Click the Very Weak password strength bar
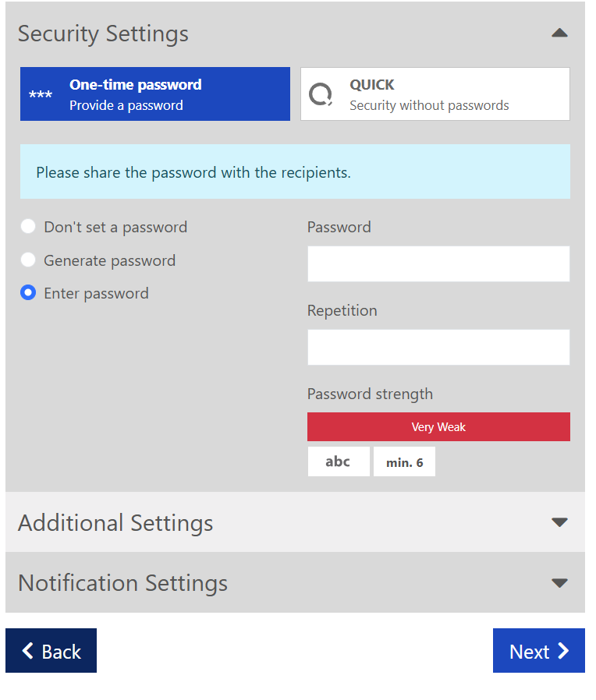This screenshot has width=596, height=700. click(x=438, y=426)
